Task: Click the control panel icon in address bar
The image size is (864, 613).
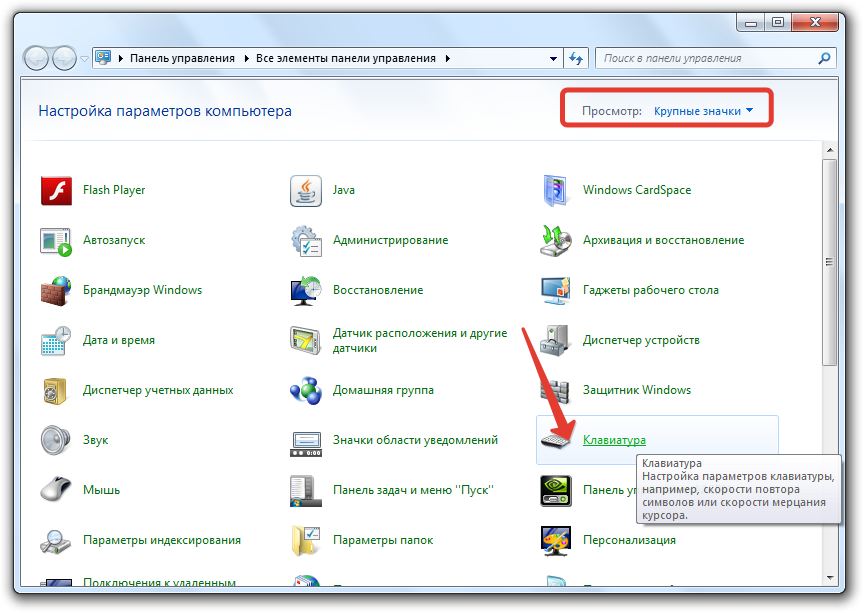Action: [103, 58]
